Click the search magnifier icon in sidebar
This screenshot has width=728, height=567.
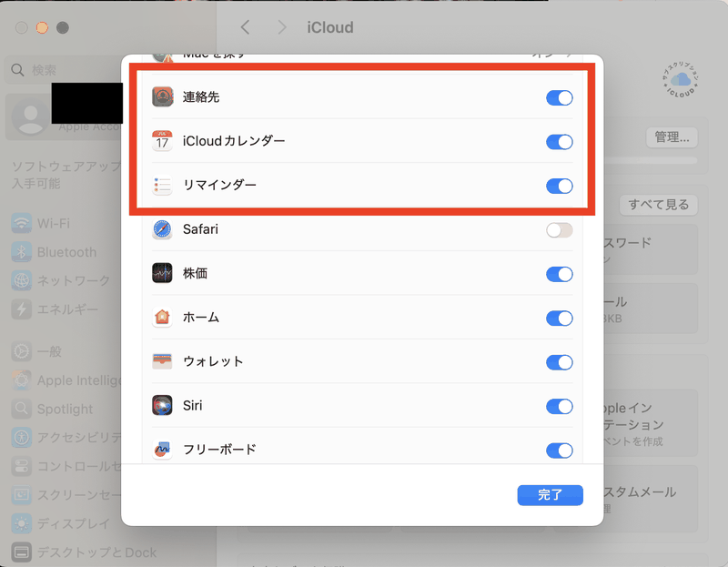click(17, 70)
